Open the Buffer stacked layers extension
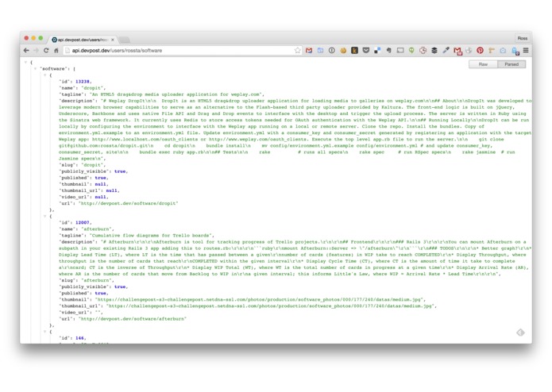 (434, 50)
